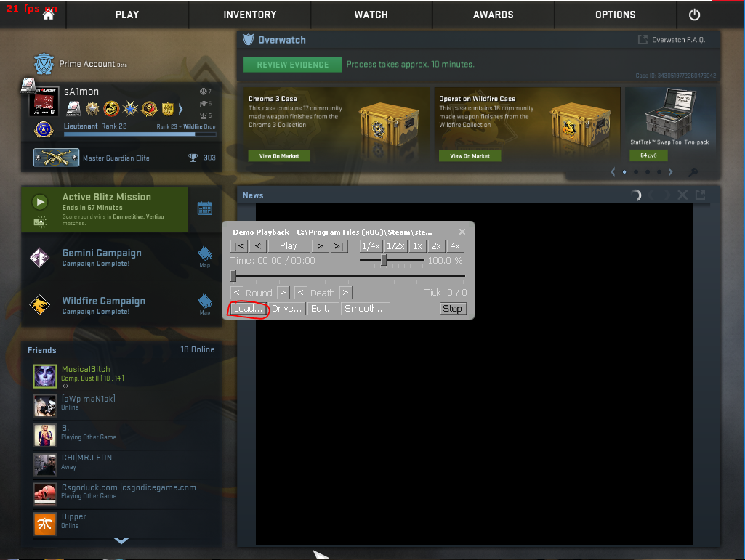This screenshot has width=745, height=560.
Task: Go to the home screen icon
Action: pos(48,15)
